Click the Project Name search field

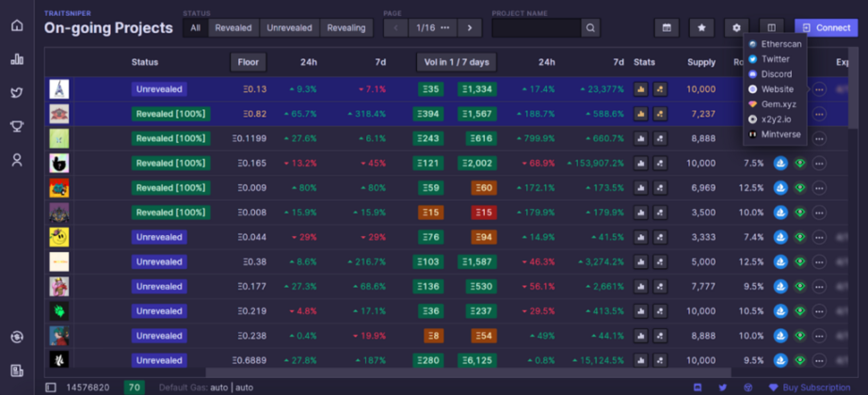(536, 28)
